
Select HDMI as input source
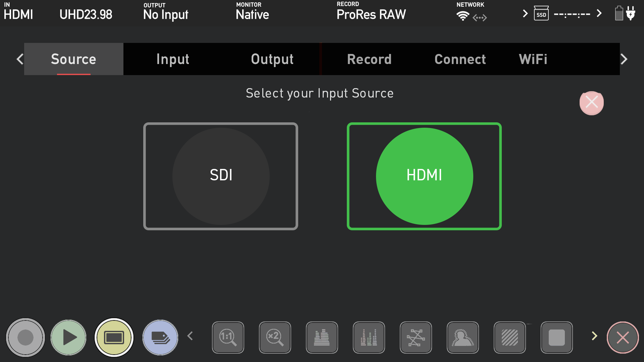424,176
